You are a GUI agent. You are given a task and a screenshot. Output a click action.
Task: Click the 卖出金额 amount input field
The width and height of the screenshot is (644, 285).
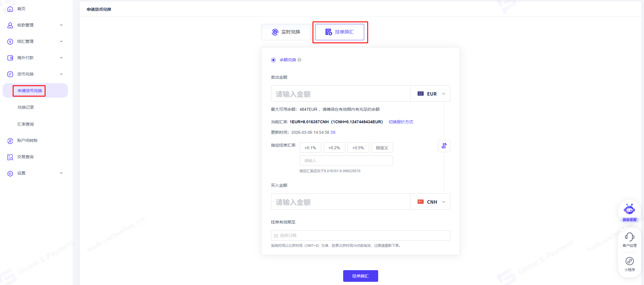click(x=341, y=94)
